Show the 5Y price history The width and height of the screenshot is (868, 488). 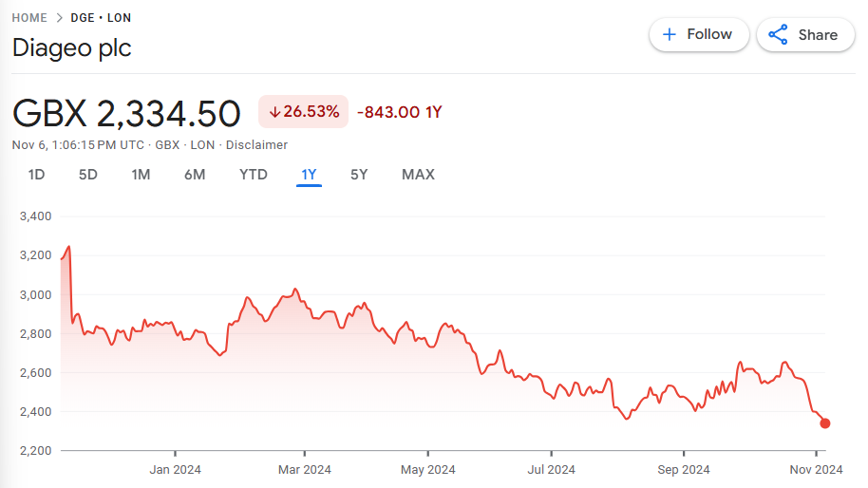(x=359, y=175)
